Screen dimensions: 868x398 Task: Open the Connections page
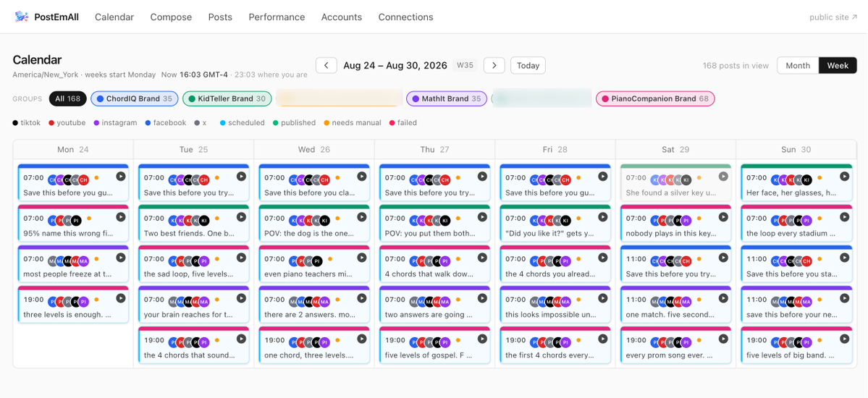(406, 17)
